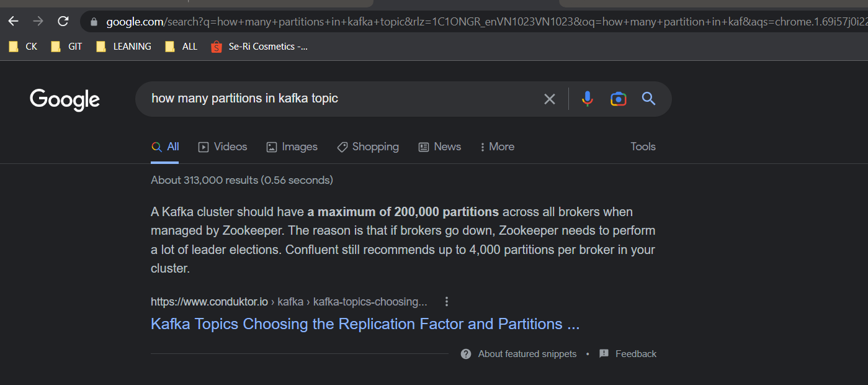Switch to the Images results tab
This screenshot has width=868, height=385.
tap(292, 147)
